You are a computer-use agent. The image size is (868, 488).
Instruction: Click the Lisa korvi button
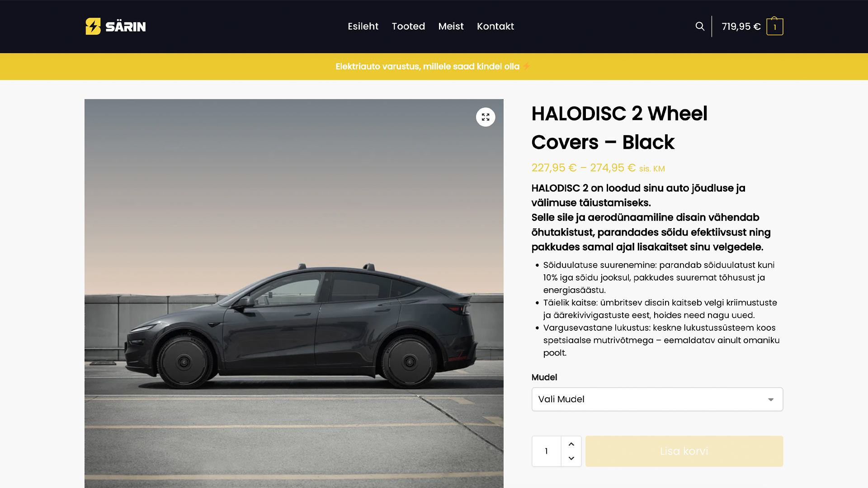(x=684, y=451)
